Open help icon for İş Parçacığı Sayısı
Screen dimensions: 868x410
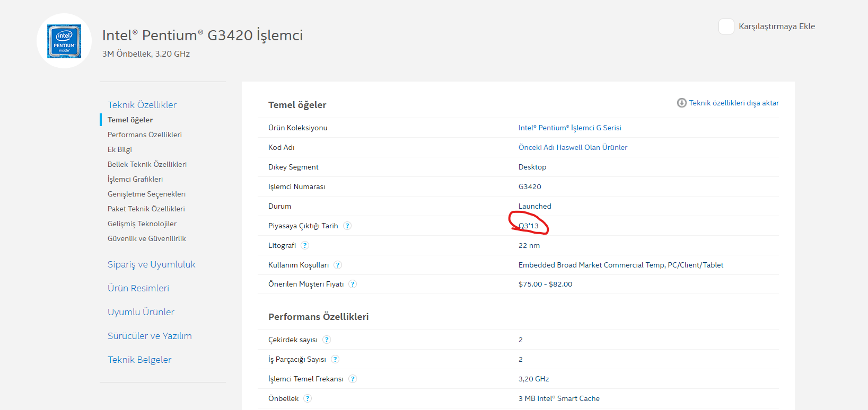pos(335,359)
